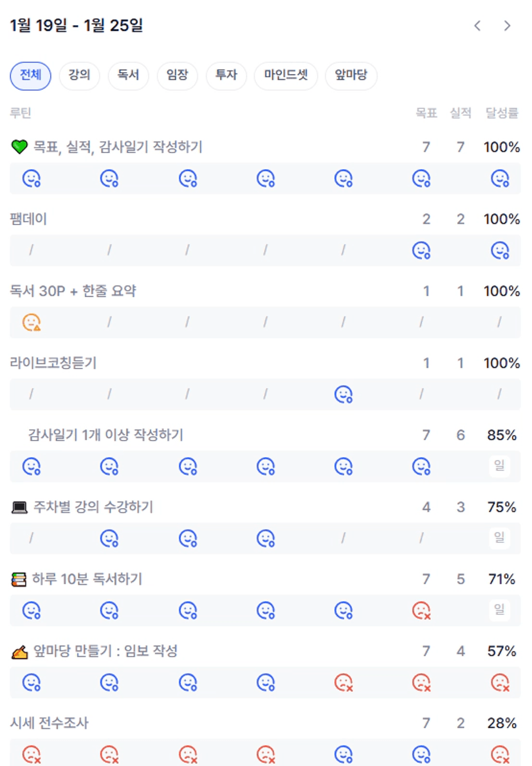The image size is (532, 766).
Task: Go to the next week with right chevron
Action: click(x=507, y=26)
